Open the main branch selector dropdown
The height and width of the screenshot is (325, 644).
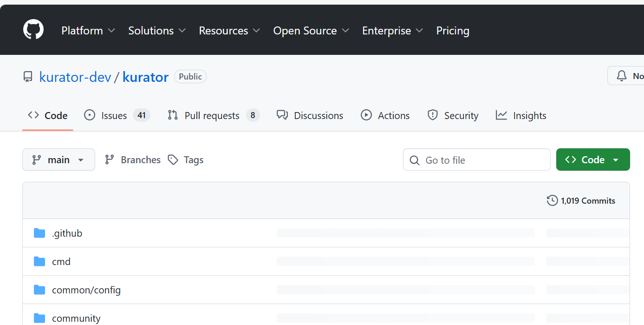click(x=59, y=160)
